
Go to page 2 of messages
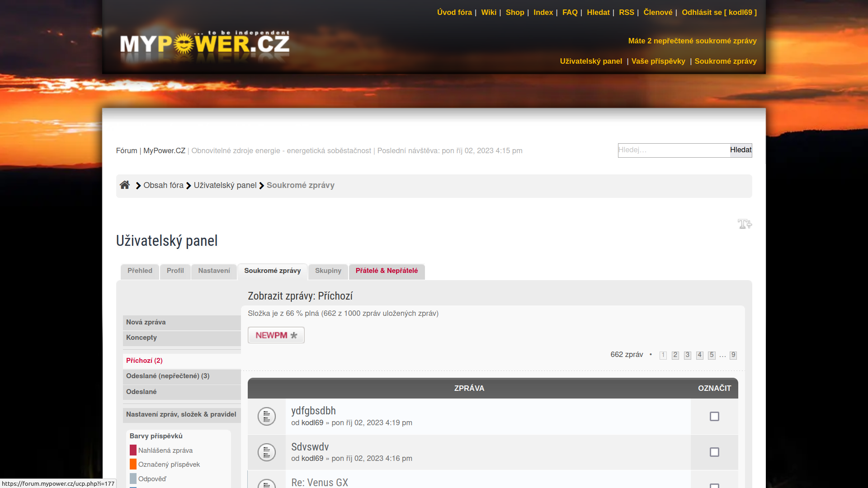pos(675,355)
